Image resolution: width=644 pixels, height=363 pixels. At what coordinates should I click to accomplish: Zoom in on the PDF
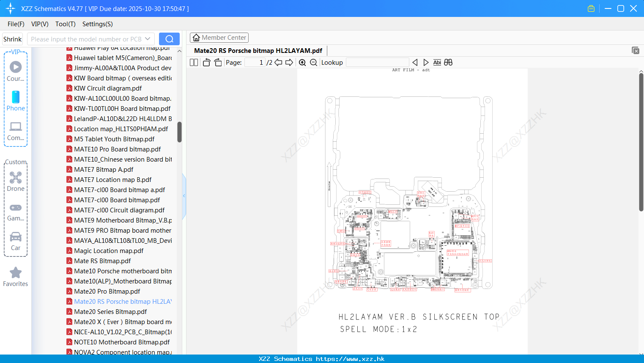click(302, 62)
